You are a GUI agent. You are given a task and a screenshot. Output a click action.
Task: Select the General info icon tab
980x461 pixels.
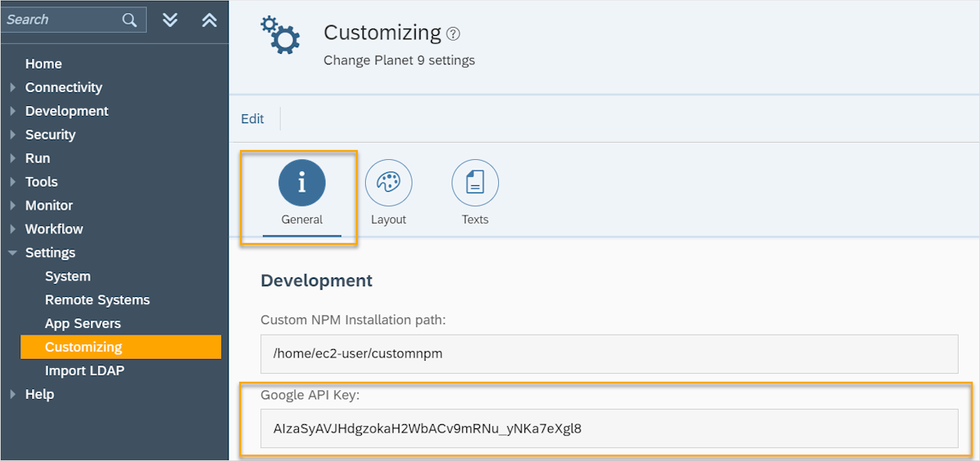point(302,184)
